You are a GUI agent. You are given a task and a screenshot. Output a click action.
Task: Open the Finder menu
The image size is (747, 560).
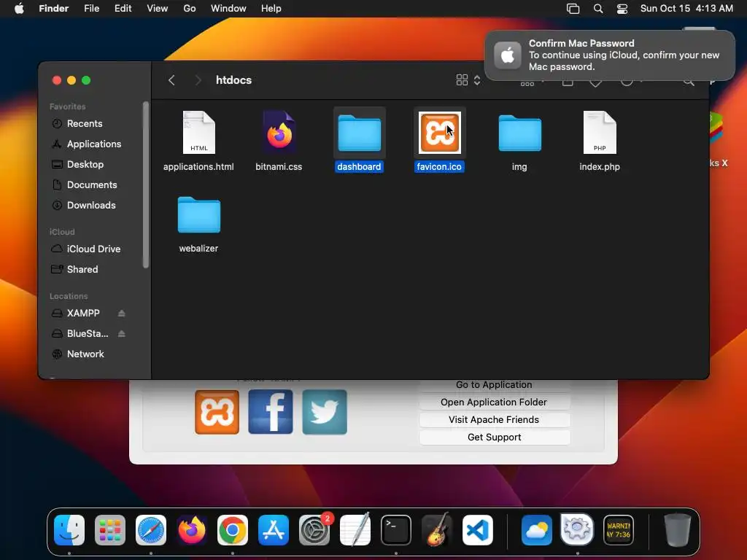pyautogui.click(x=54, y=9)
